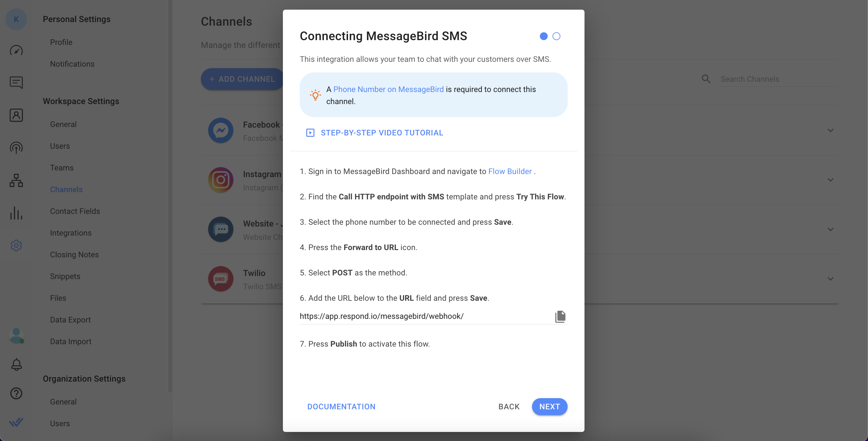Click the first pagination dot indicator
The width and height of the screenshot is (868, 441).
tap(543, 36)
